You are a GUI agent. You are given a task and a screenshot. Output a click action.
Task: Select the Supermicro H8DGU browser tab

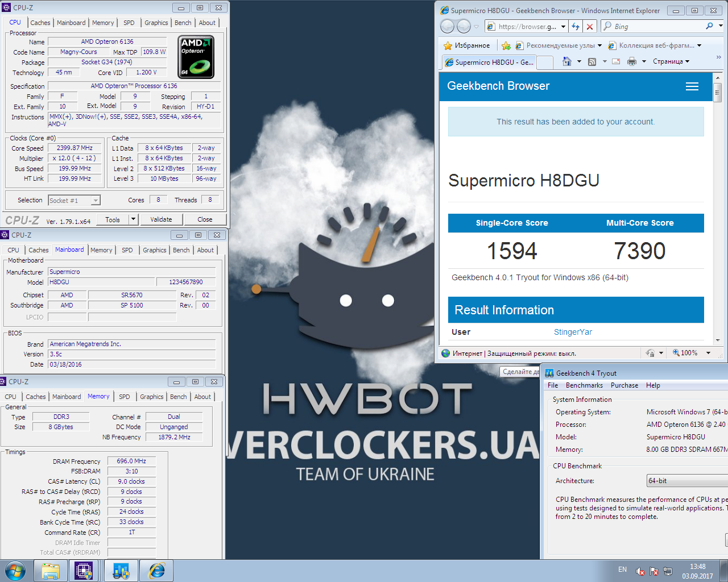[489, 63]
